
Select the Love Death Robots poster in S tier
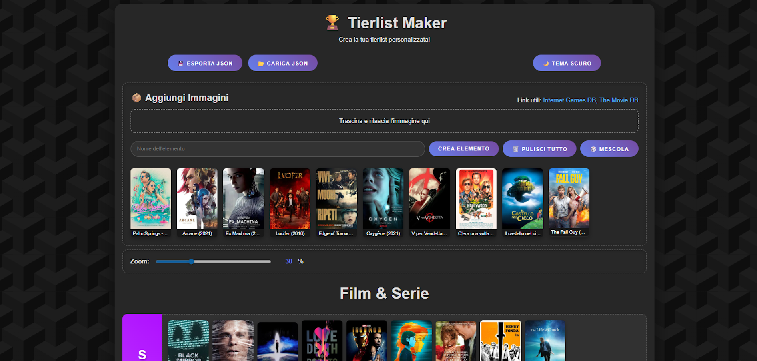pos(322,341)
